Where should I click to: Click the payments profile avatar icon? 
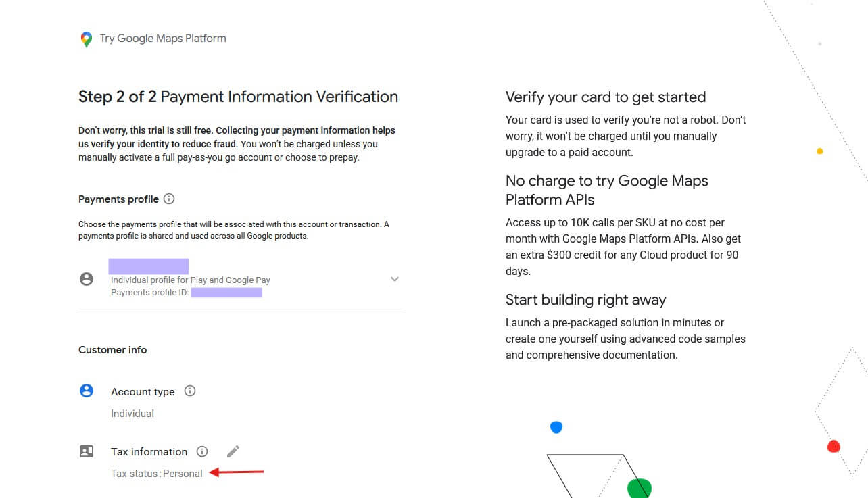pyautogui.click(x=87, y=278)
